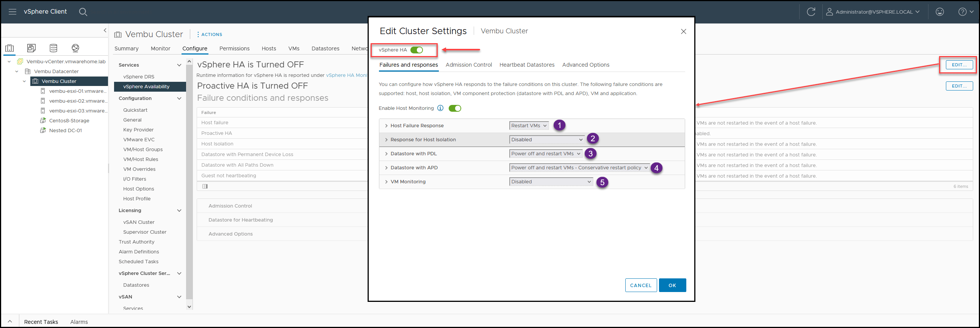
Task: Click the EDIT button for Proactive HA
Action: [x=959, y=86]
